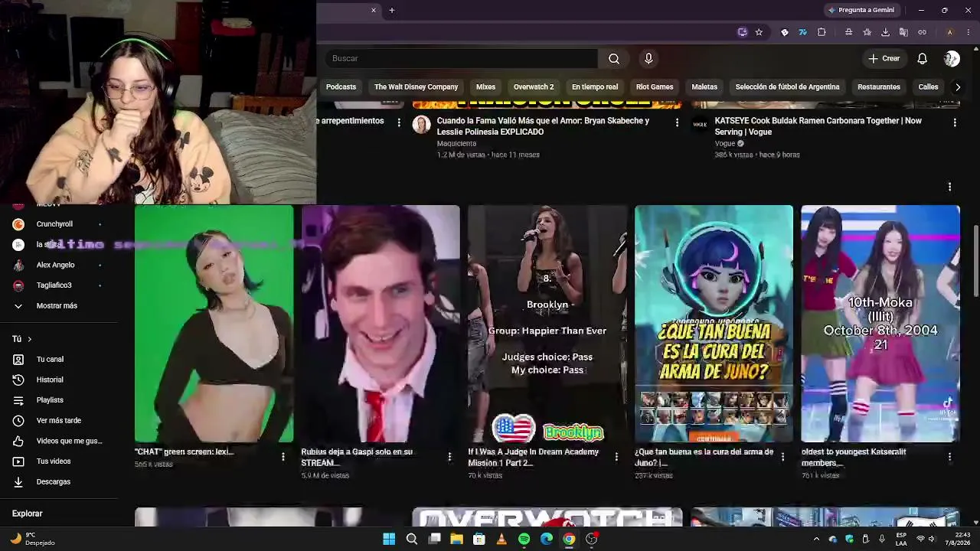This screenshot has width=980, height=551.
Task: Click Pregunta a Gemini button
Action: pos(861,10)
